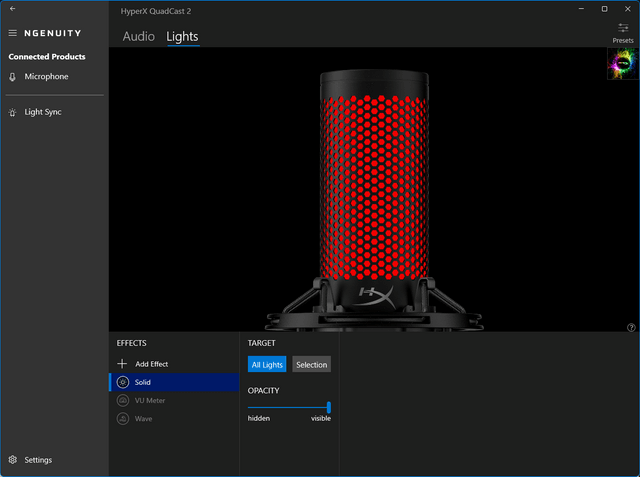640x477 pixels.
Task: Click the Solid effect icon
Action: pos(123,382)
